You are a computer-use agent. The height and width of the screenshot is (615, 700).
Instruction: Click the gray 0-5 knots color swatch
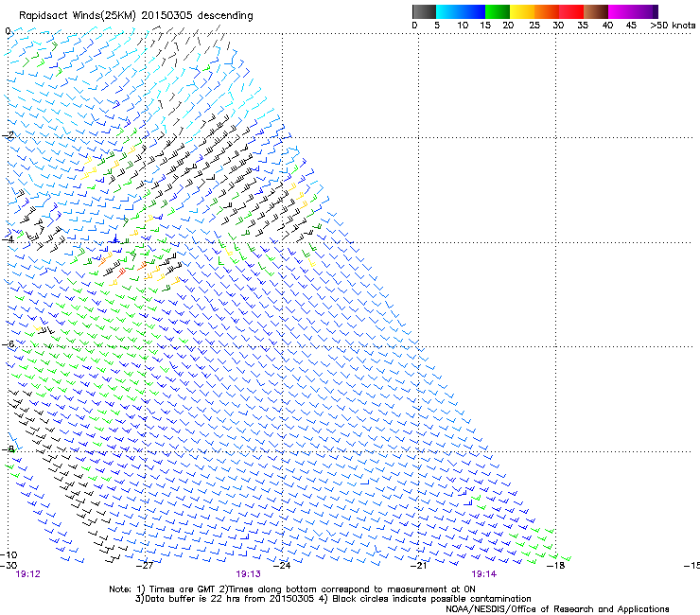[x=424, y=11]
